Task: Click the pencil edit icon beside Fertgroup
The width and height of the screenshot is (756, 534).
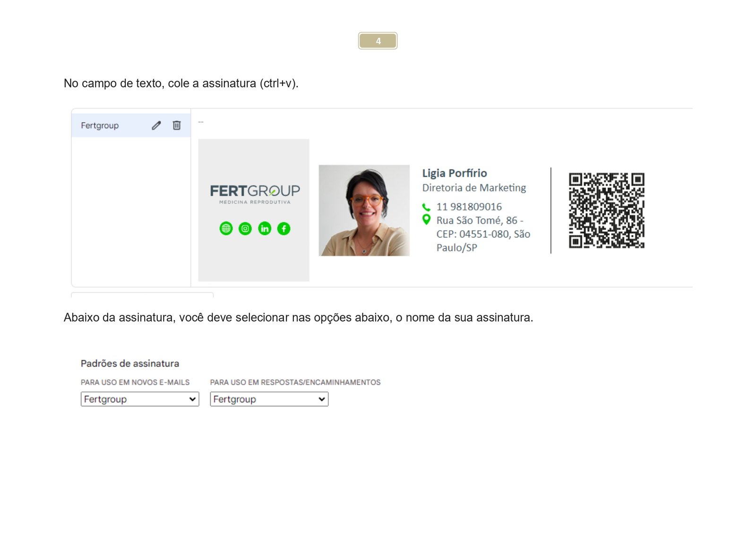Action: 156,126
